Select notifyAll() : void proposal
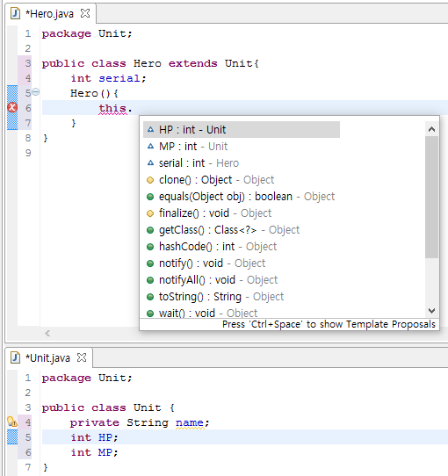 [242, 280]
